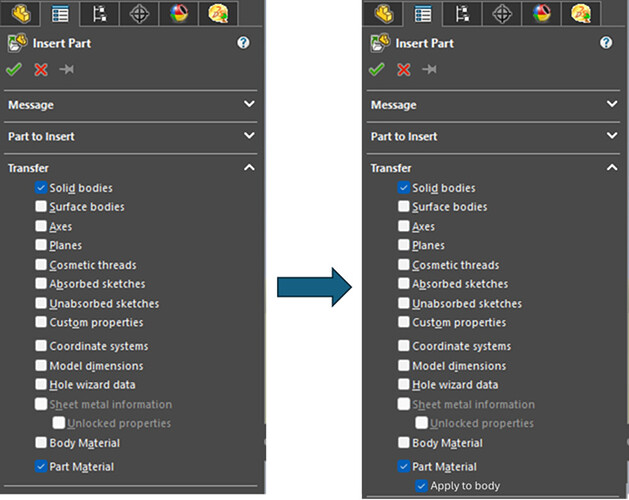The width and height of the screenshot is (629, 500).
Task: Click Insert Part title in left panel
Action: click(x=62, y=43)
